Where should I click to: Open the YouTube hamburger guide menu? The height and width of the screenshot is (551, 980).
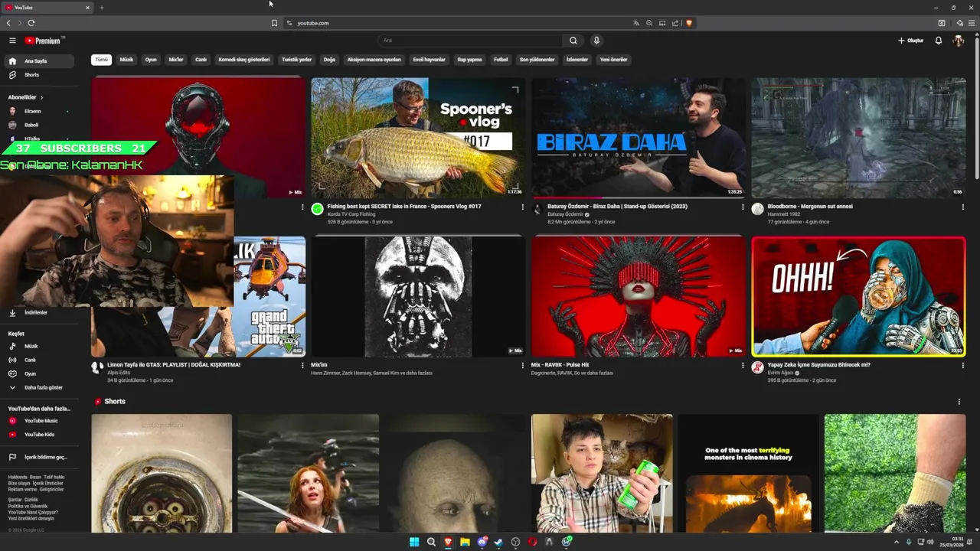[12, 41]
